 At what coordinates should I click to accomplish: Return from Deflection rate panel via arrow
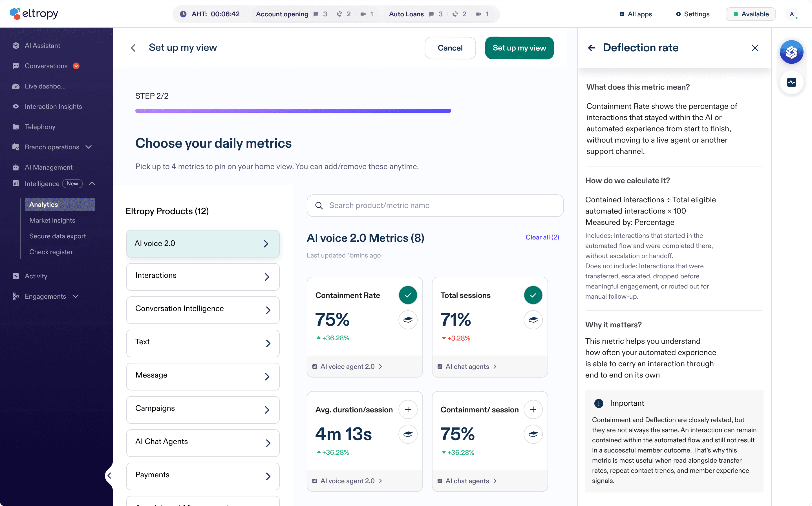pyautogui.click(x=592, y=48)
